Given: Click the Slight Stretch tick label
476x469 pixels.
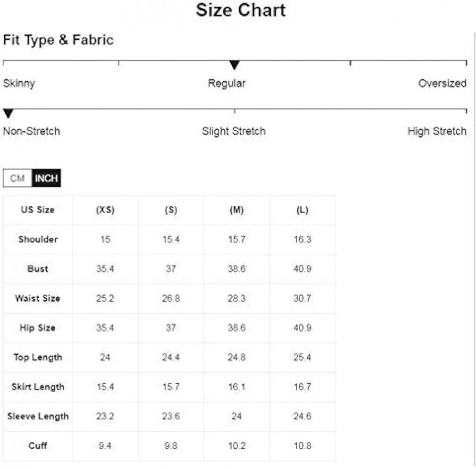Looking at the screenshot, I should pos(234,132).
